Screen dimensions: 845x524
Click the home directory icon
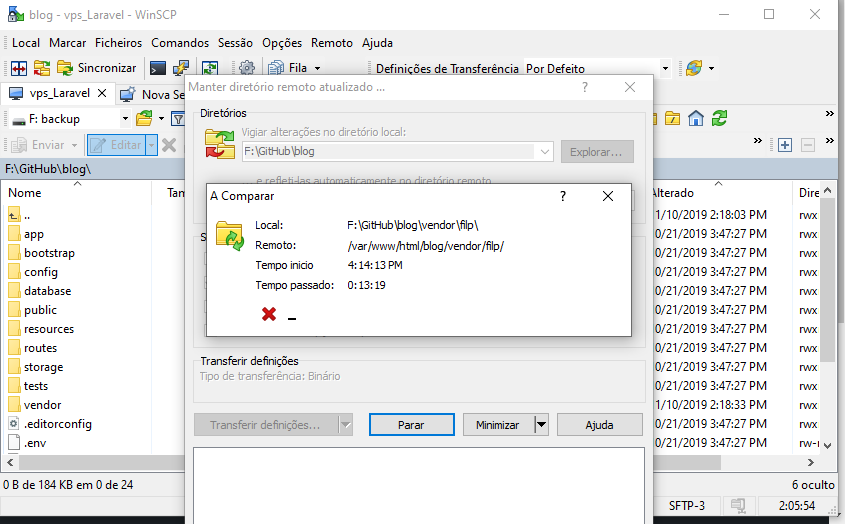tap(695, 118)
